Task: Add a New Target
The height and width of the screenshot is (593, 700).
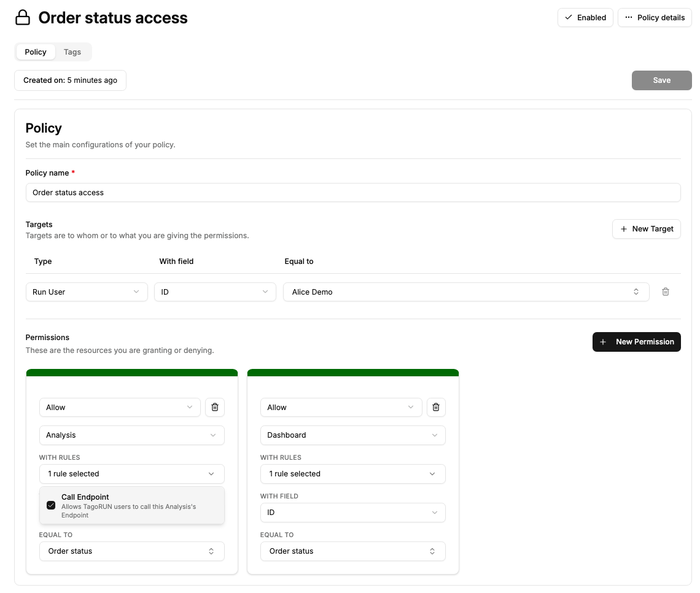Action: click(x=647, y=229)
